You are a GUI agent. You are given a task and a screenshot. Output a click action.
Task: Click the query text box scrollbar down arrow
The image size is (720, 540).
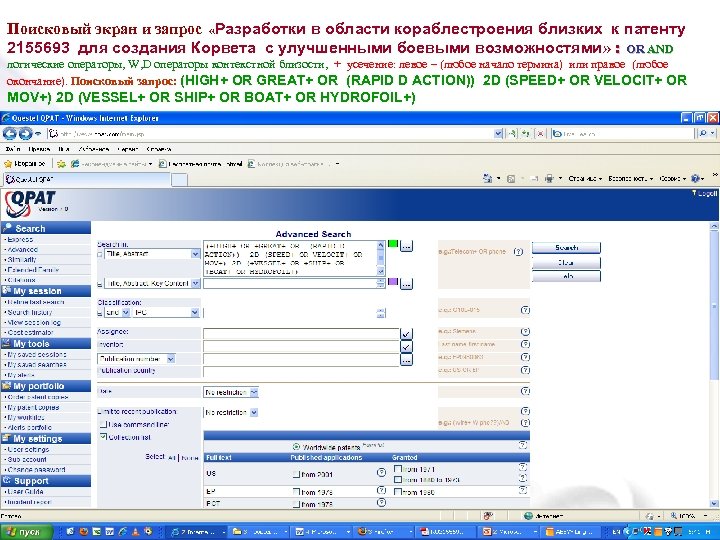[x=380, y=272]
